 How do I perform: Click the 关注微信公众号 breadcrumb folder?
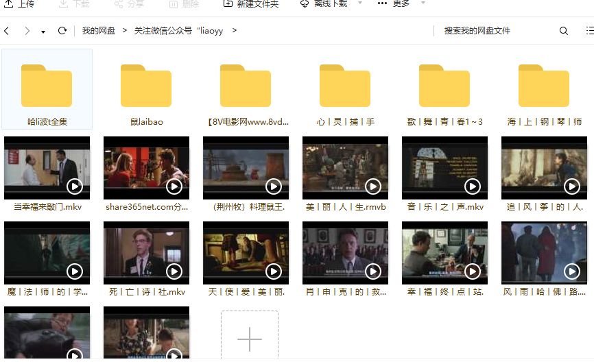coord(178,31)
